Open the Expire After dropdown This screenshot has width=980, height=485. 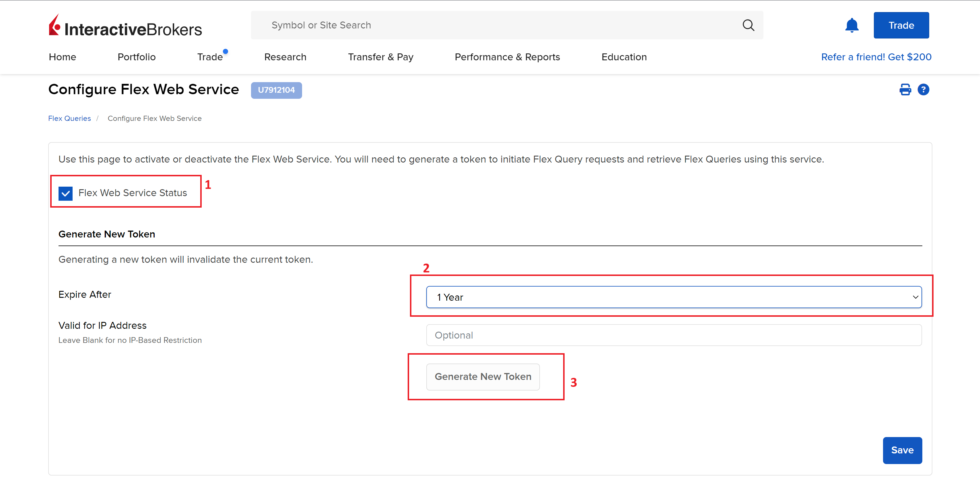[673, 297]
